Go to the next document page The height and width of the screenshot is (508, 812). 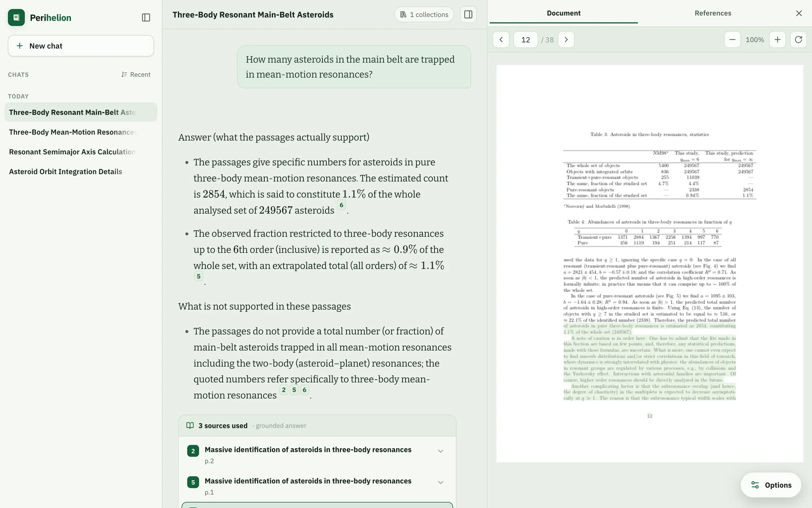(566, 40)
